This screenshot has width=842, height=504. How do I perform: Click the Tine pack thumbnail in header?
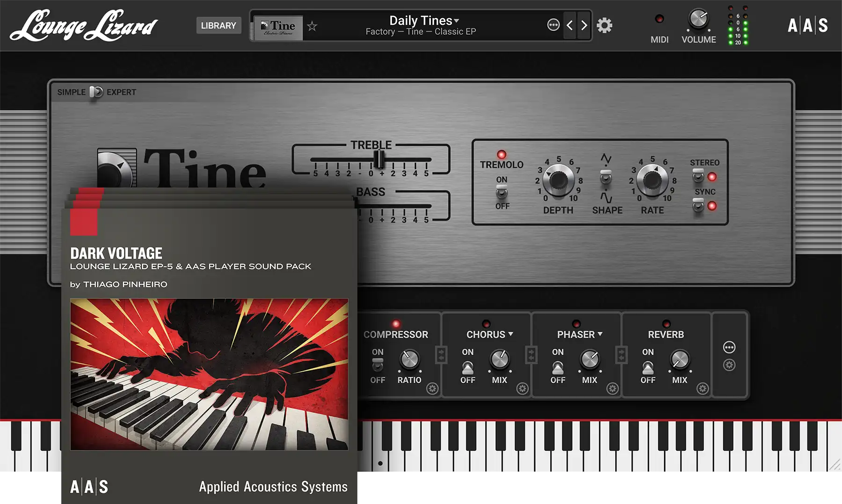tap(278, 28)
